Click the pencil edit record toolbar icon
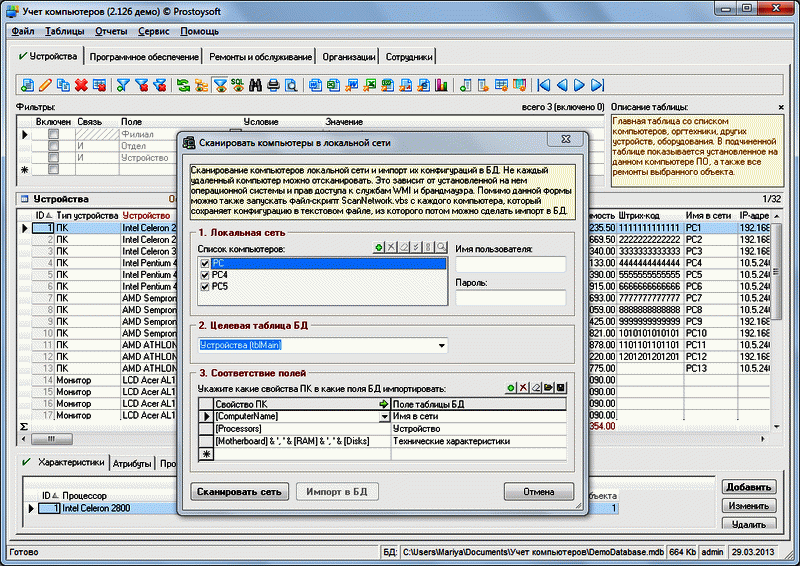Image resolution: width=800 pixels, height=566 pixels. [45, 85]
